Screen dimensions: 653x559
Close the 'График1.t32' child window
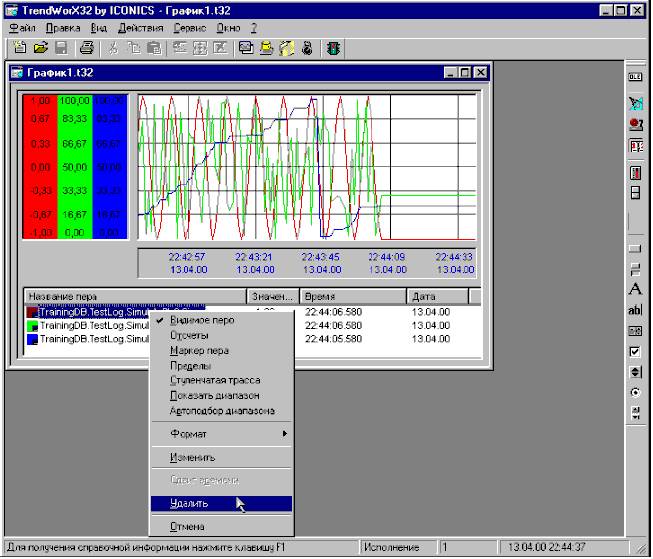[x=481, y=72]
